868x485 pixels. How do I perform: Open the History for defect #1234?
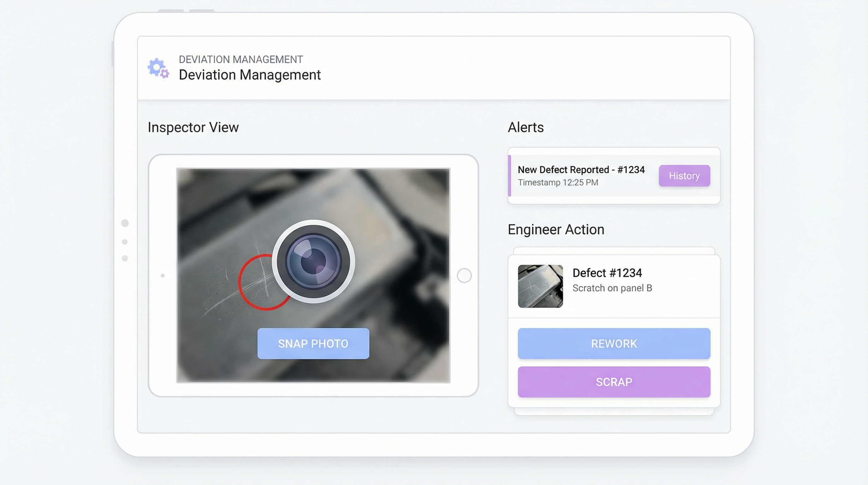[x=684, y=176]
